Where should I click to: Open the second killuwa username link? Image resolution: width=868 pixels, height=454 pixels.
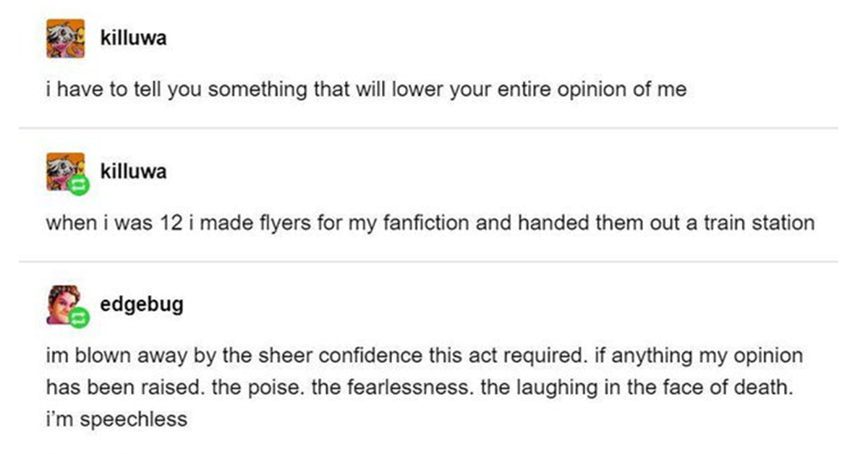[x=134, y=171]
